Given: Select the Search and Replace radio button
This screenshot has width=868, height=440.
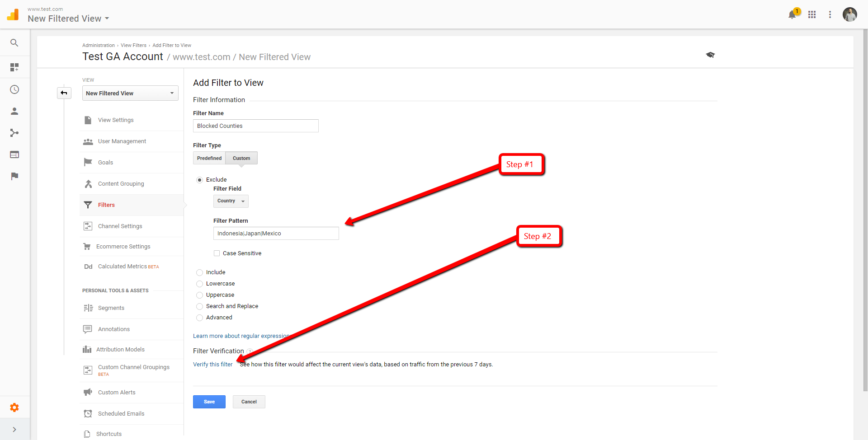Looking at the screenshot, I should tap(199, 306).
